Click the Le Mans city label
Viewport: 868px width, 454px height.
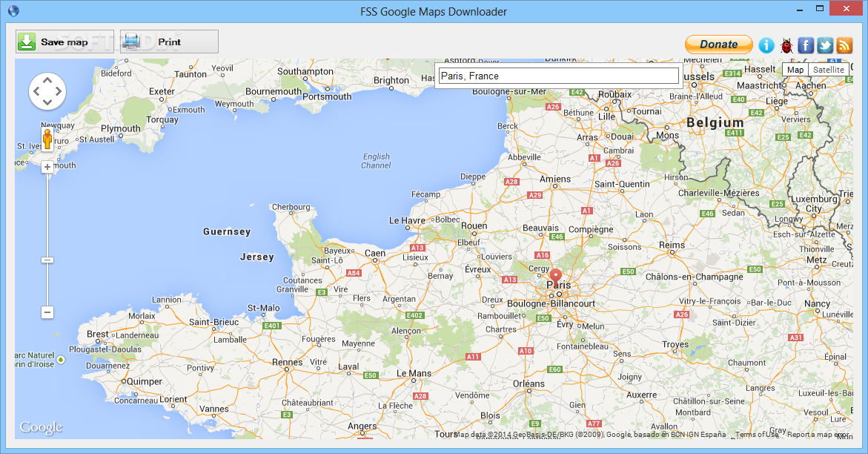click(414, 373)
